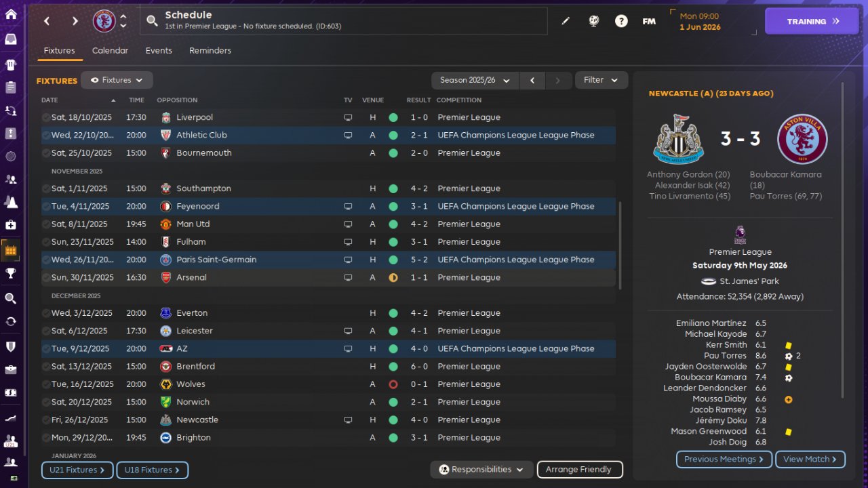Click the Aston Villa badge in header
This screenshot has height=488, width=868.
tap(104, 21)
